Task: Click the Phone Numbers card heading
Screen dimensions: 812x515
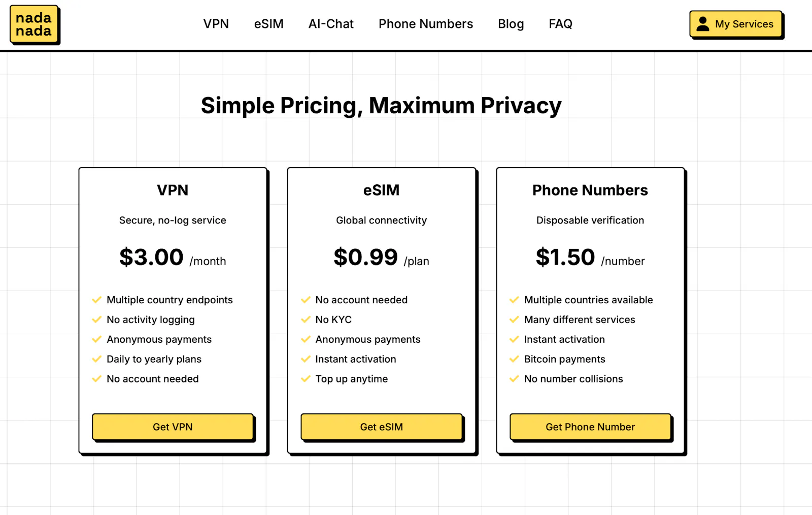Action: [590, 190]
